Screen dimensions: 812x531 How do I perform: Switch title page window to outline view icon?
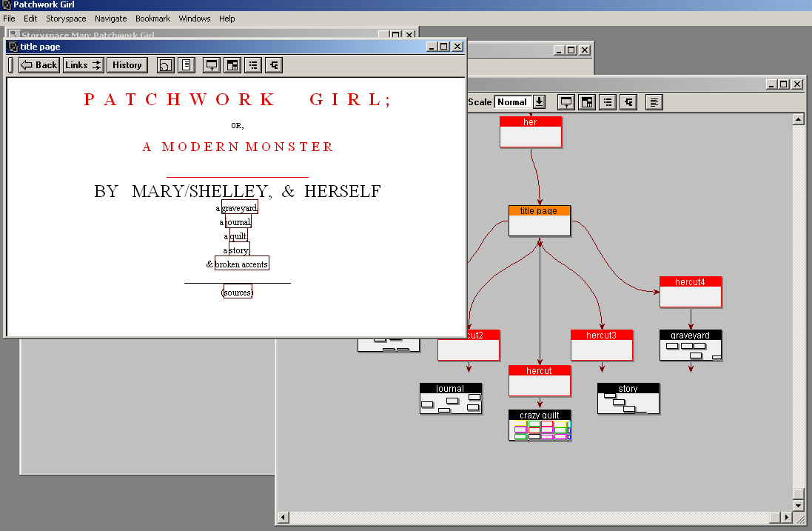253,65
